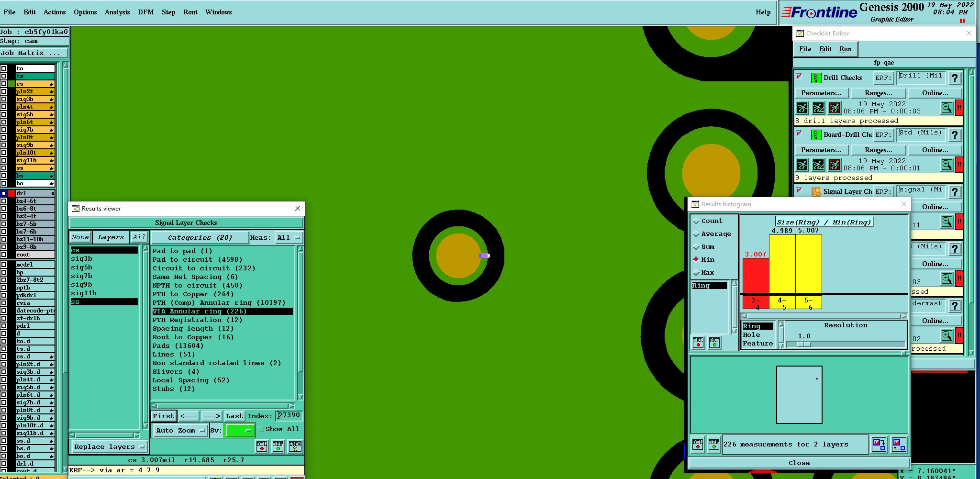Go to next result with forward arrow button
Screen dimensions: 980x479
click(x=211, y=416)
